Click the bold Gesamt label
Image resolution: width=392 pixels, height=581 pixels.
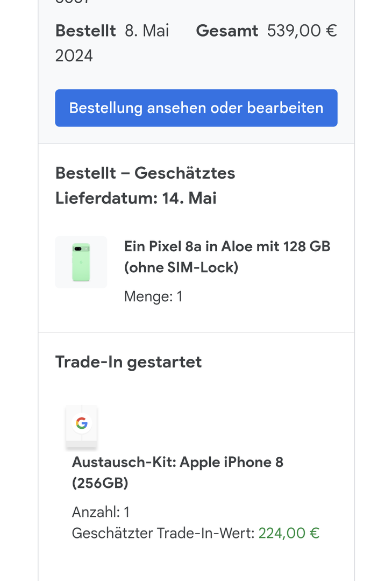[x=227, y=31]
